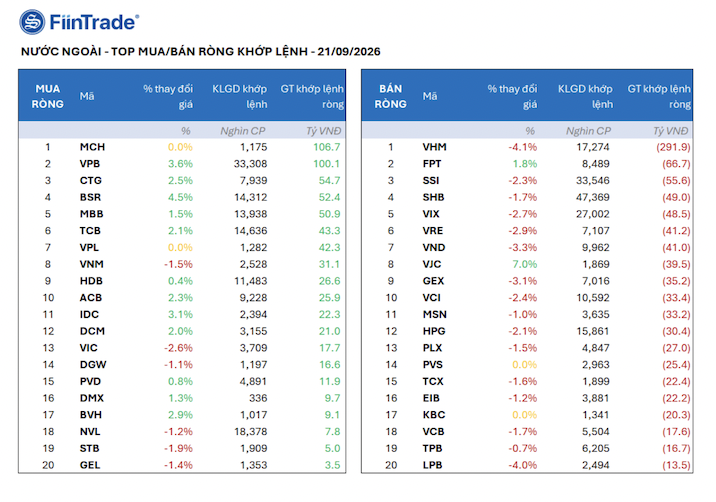
Task: Select the ACB ticker
Action: point(90,298)
